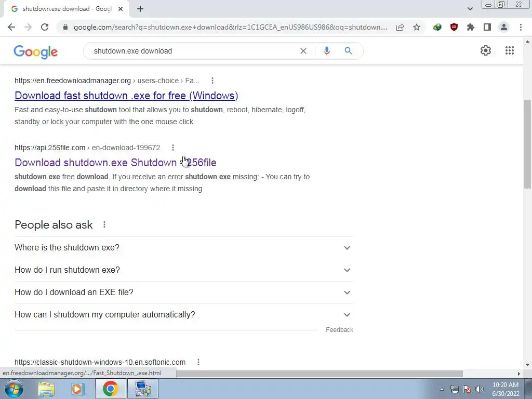Open more options for the softonic result
Screen dimensions: 532x399
coord(198,362)
